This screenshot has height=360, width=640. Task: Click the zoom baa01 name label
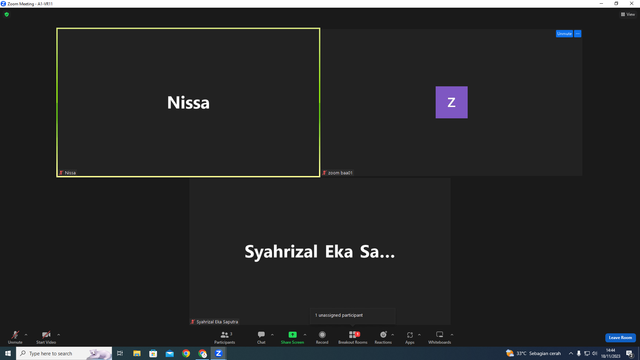(x=338, y=173)
